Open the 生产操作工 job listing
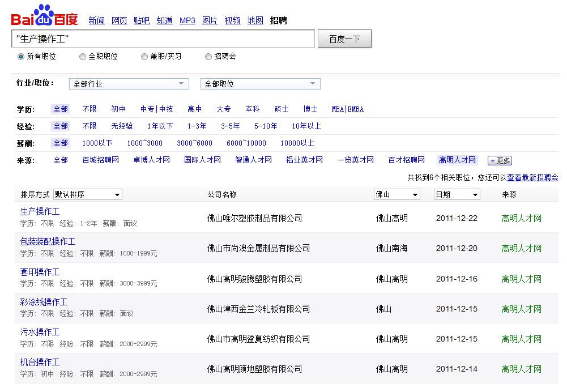The image size is (567, 392). (40, 211)
